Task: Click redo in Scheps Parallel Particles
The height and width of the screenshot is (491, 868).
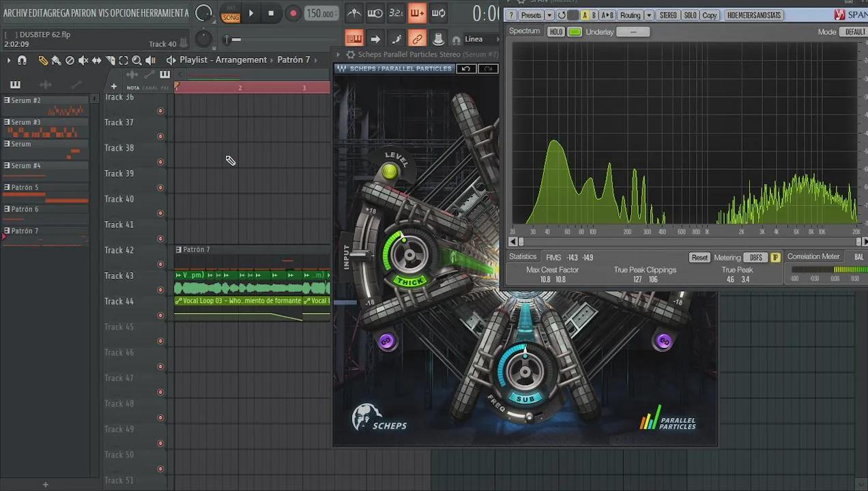Action: tap(489, 68)
